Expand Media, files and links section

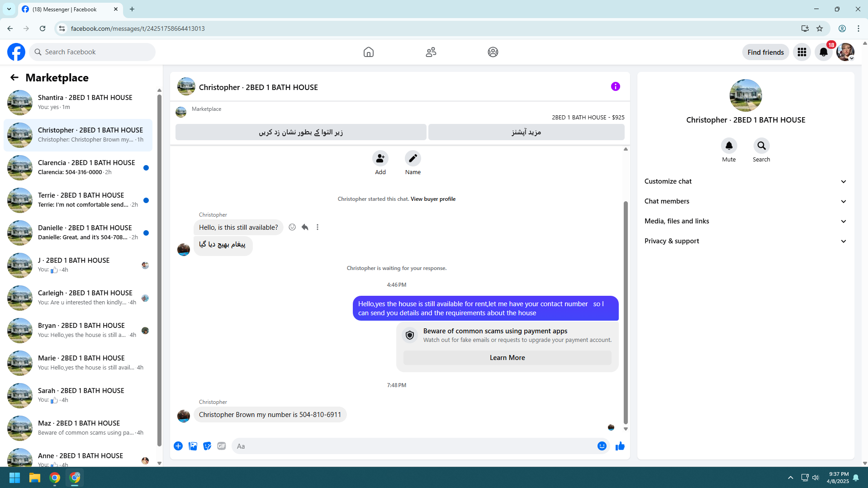point(745,221)
